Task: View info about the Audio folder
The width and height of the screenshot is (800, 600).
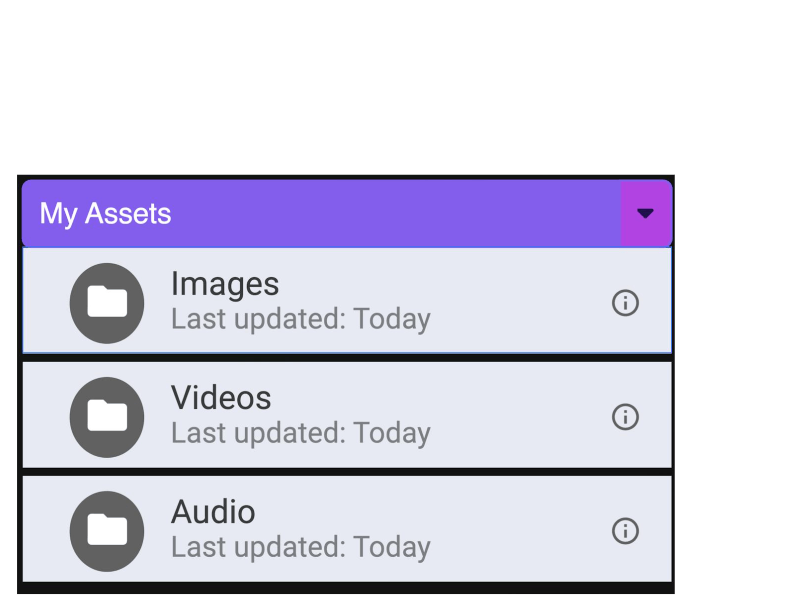Action: 625,530
